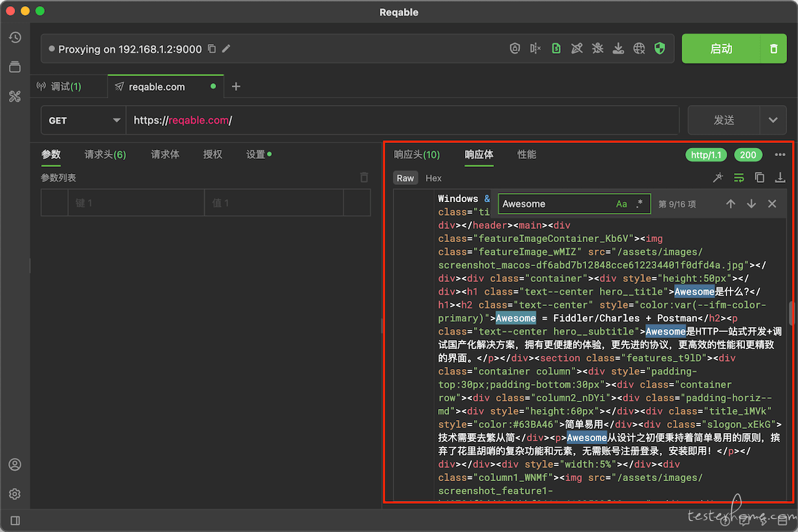Click the download import icon in toolbar

(618, 48)
